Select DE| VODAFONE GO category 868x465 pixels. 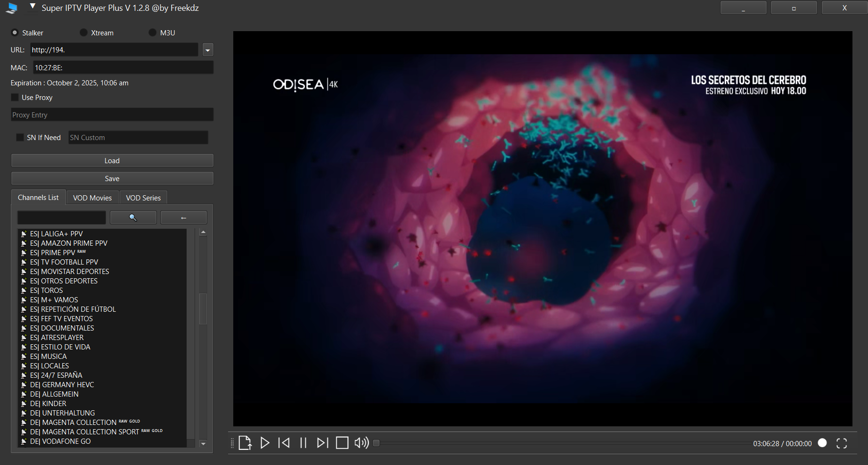(102, 441)
